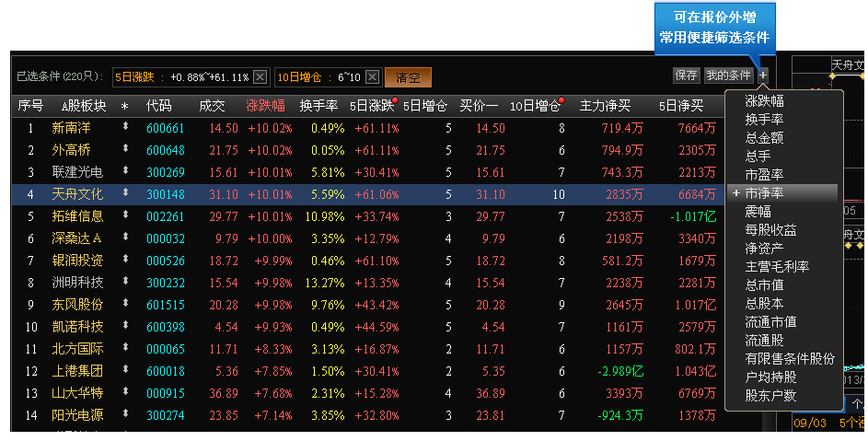Click the arrow icon in 上港集团 row
This screenshot has height=441, width=868.
pos(126,369)
